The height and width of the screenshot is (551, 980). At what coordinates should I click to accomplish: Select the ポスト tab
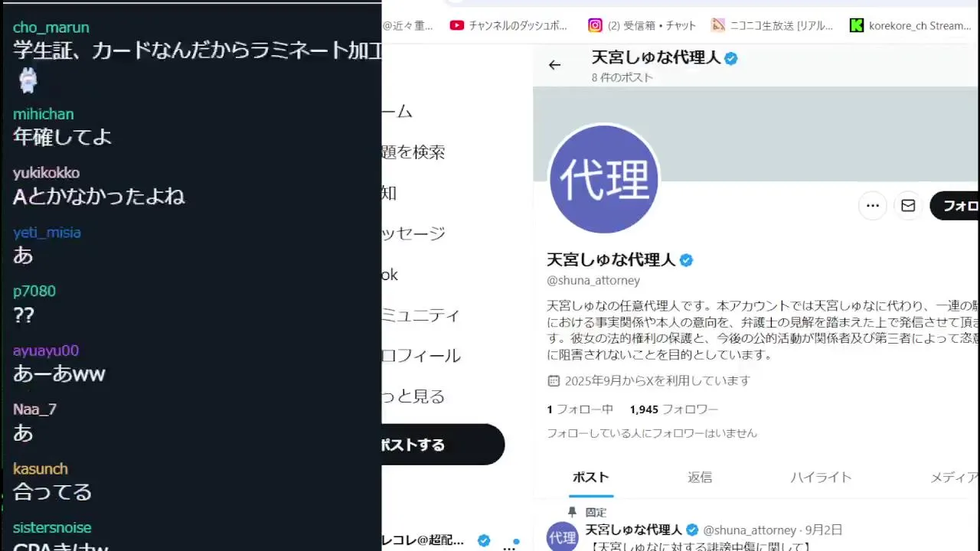591,478
